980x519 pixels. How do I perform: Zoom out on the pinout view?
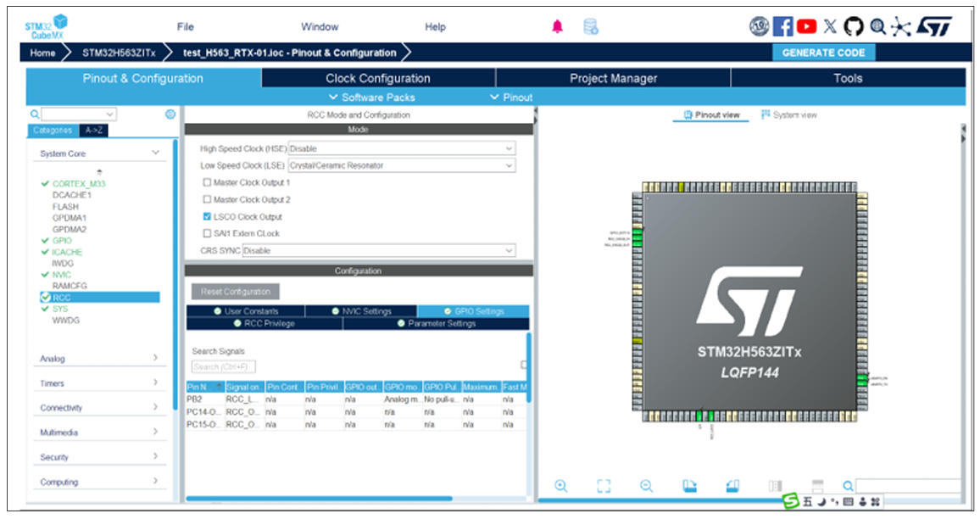coord(647,486)
